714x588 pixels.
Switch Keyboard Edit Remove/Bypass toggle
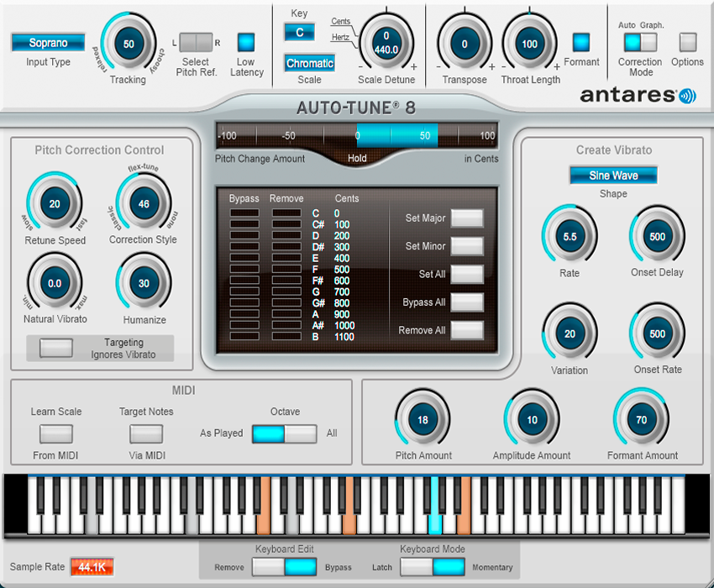[285, 567]
